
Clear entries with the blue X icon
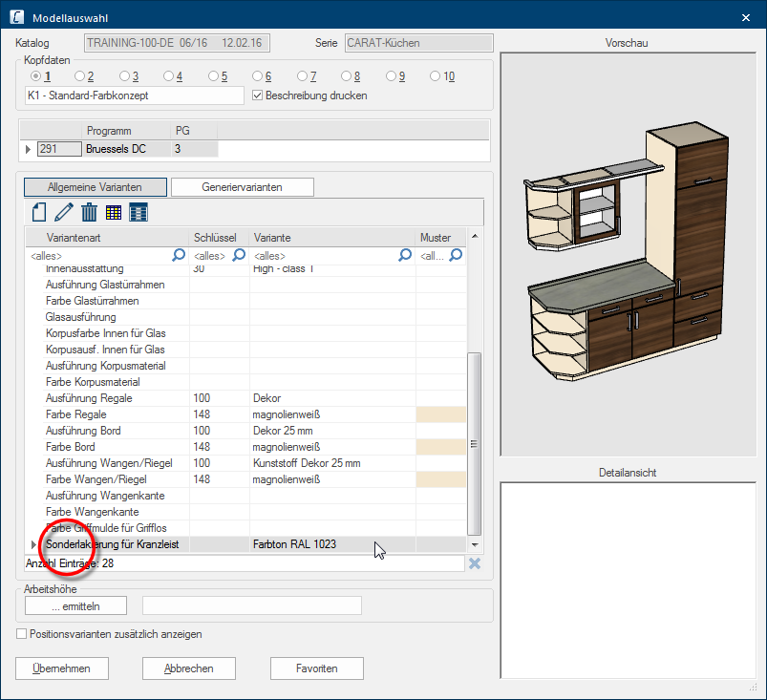point(474,563)
